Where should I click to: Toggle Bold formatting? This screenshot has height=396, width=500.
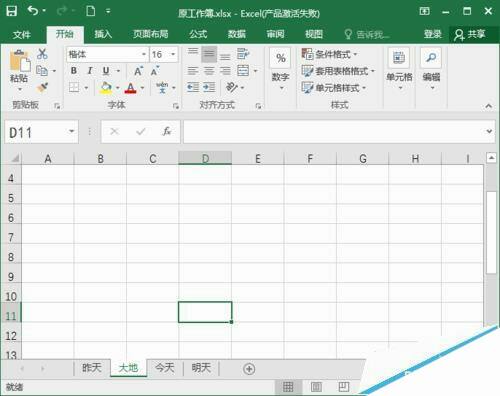tap(74, 71)
